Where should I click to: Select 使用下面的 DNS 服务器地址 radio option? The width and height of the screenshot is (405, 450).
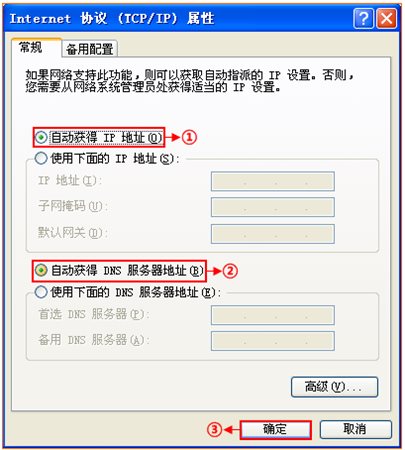[41, 292]
